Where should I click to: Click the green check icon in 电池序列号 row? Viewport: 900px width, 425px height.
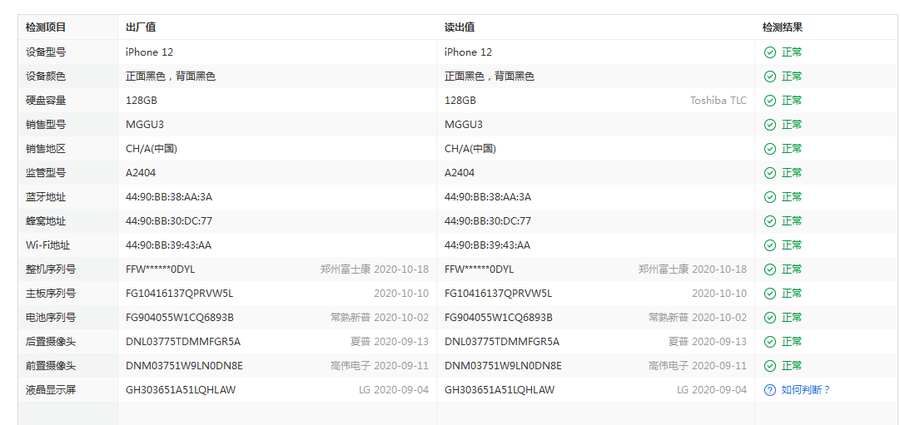click(x=770, y=318)
